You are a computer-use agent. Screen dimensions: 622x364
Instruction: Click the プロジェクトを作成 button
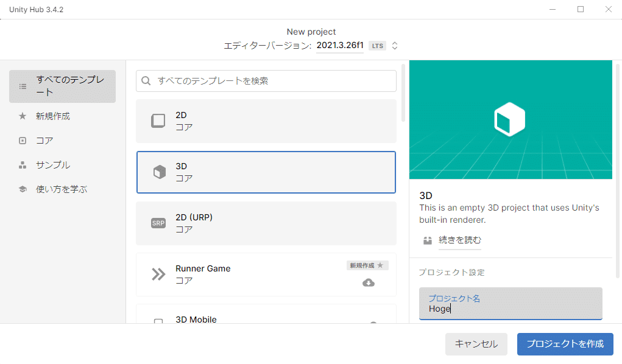tap(565, 344)
